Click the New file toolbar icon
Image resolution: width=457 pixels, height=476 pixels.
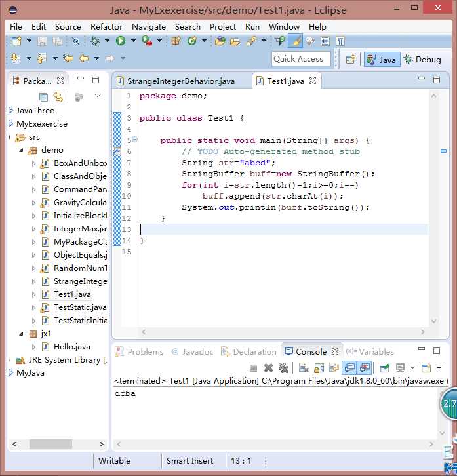pyautogui.click(x=16, y=41)
